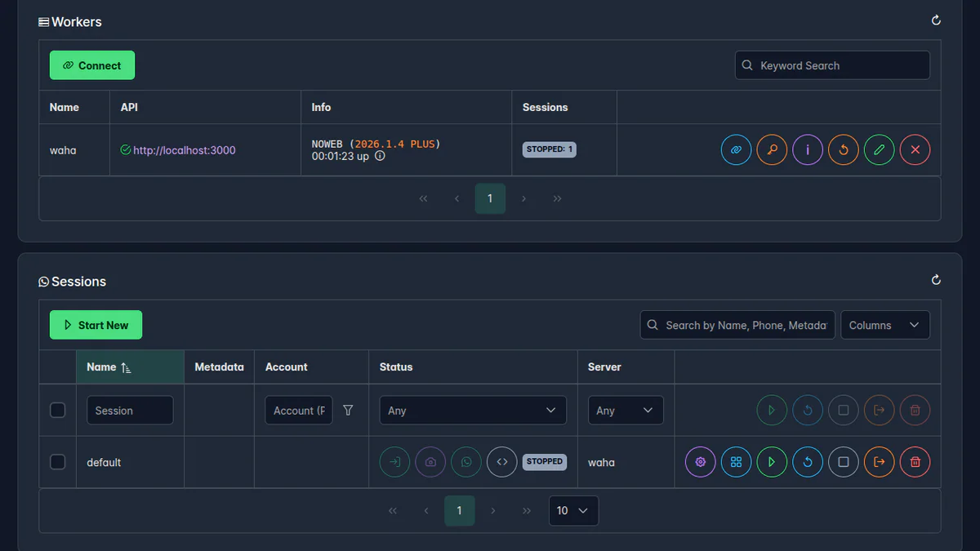This screenshot has width=980, height=551.
Task: Edit the waha worker using the pencil icon
Action: [880, 149]
